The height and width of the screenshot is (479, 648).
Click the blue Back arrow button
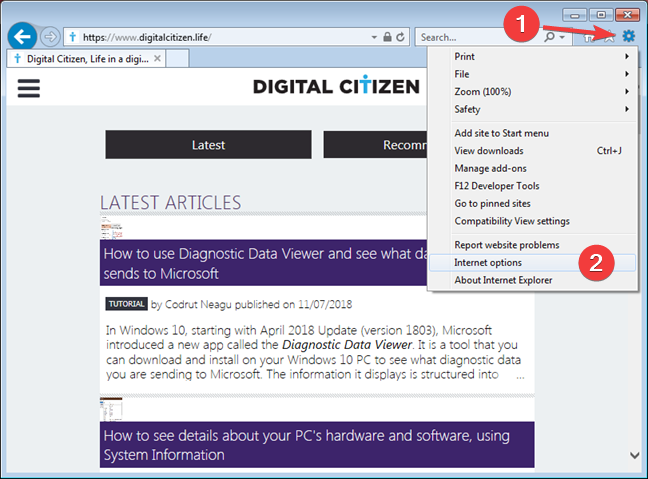(22, 37)
